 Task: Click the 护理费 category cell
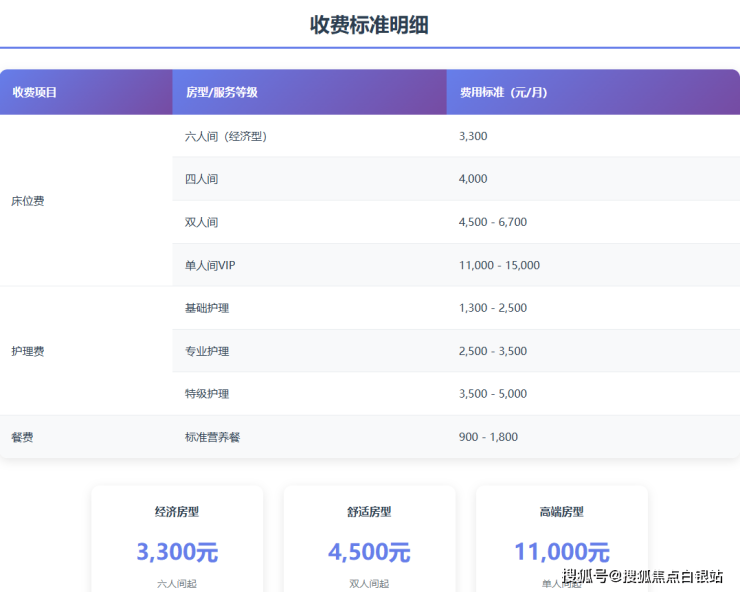pyautogui.click(x=28, y=351)
